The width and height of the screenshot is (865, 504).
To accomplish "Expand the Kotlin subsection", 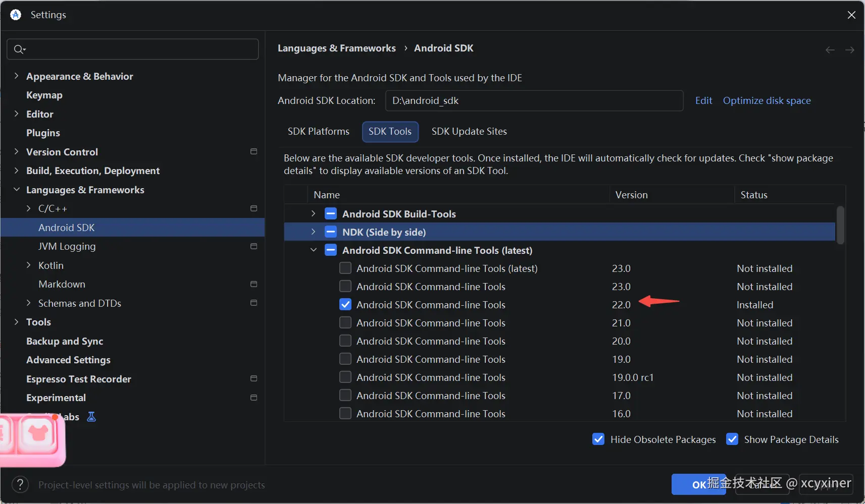I will pos(28,265).
